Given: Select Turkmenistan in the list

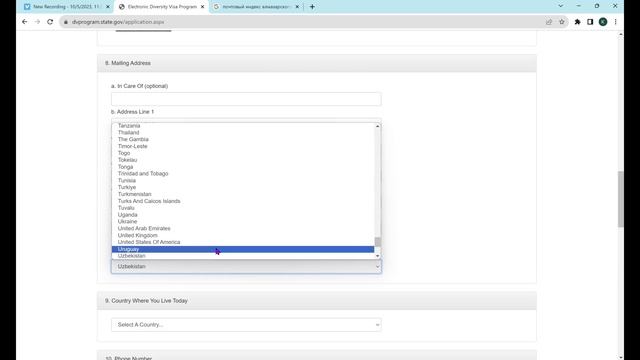Looking at the screenshot, I should (243, 194).
